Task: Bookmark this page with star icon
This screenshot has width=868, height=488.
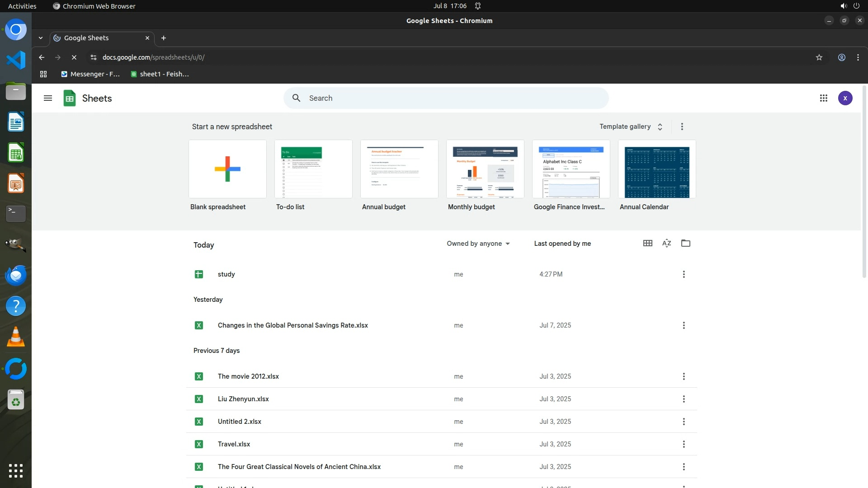Action: [x=819, y=57]
